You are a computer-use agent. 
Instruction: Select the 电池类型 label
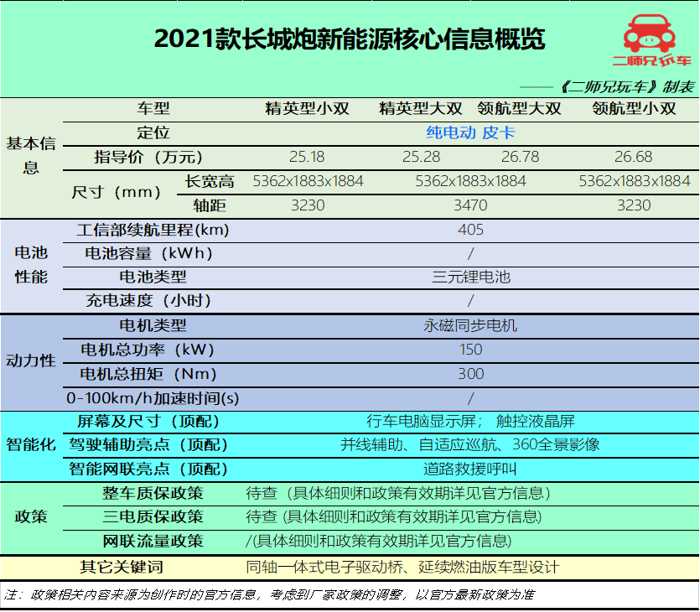pos(153,277)
